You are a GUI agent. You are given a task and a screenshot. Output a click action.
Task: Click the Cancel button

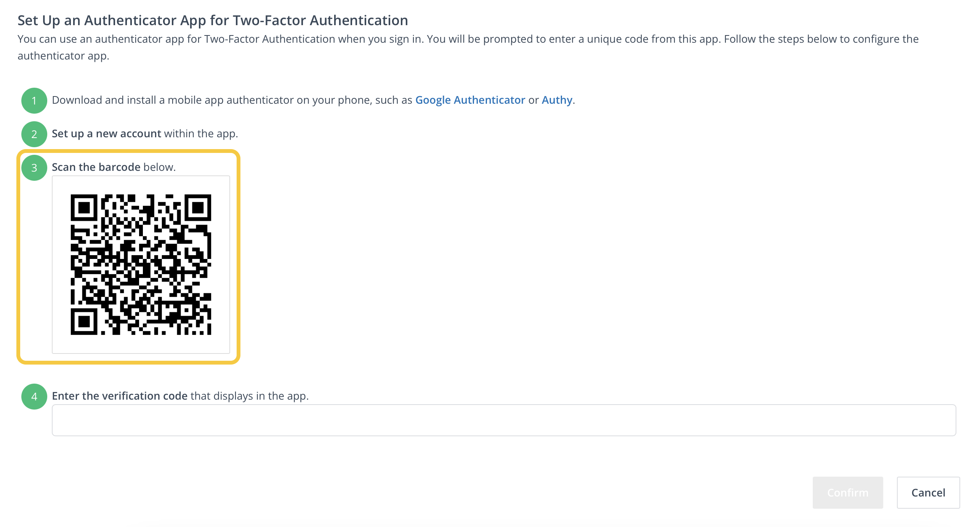pyautogui.click(x=928, y=493)
